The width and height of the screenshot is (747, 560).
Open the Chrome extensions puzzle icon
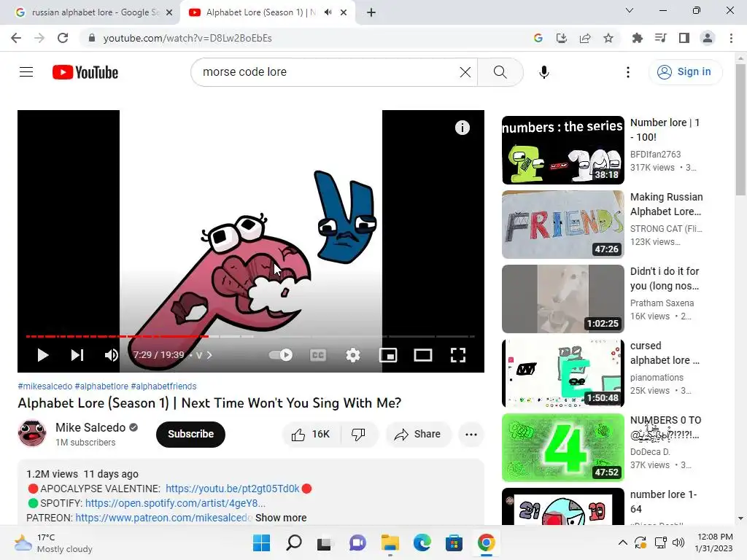click(x=637, y=38)
